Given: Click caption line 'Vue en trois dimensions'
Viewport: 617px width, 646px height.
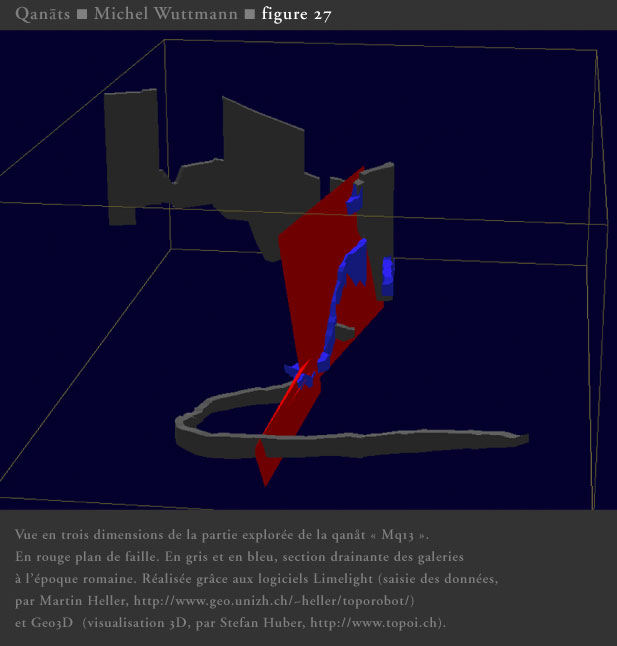Looking at the screenshot, I should point(222,535).
